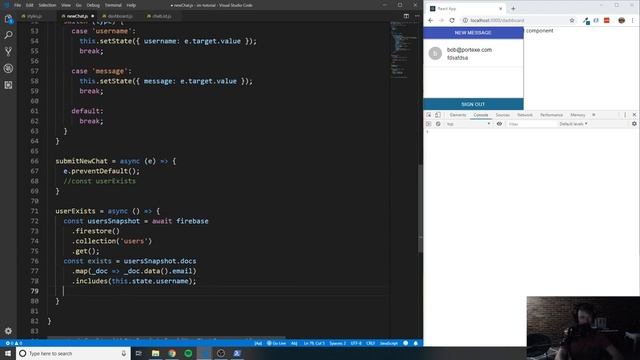Screen dimensions: 640x360
Task: Click the red Chrome extension icon
Action: [x=607, y=20]
